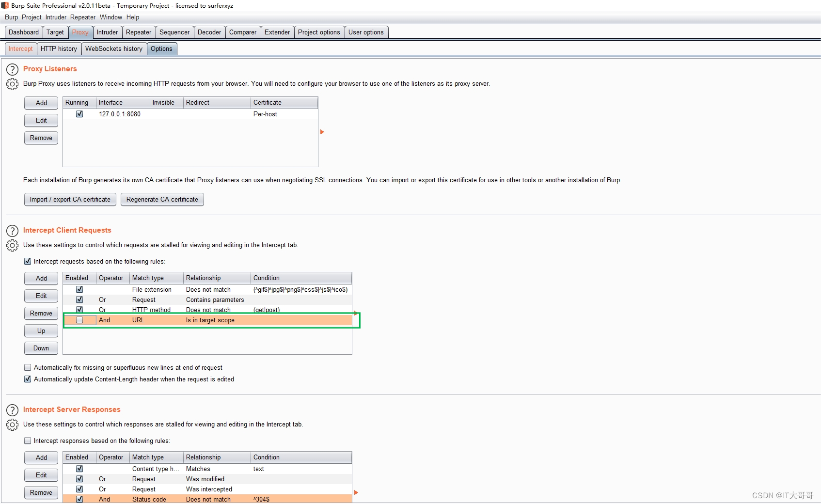
Task: Switch to the Target tab
Action: [55, 32]
